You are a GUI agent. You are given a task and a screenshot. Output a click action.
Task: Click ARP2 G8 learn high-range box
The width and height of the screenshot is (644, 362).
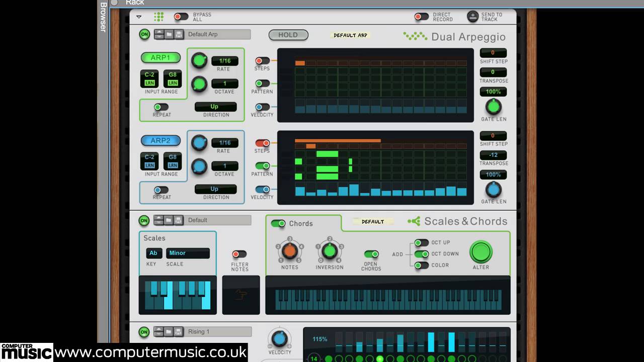[x=173, y=161]
